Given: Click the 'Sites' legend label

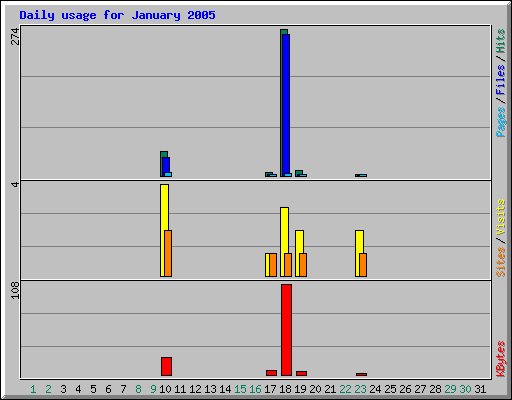Looking at the screenshot, I should tap(501, 262).
